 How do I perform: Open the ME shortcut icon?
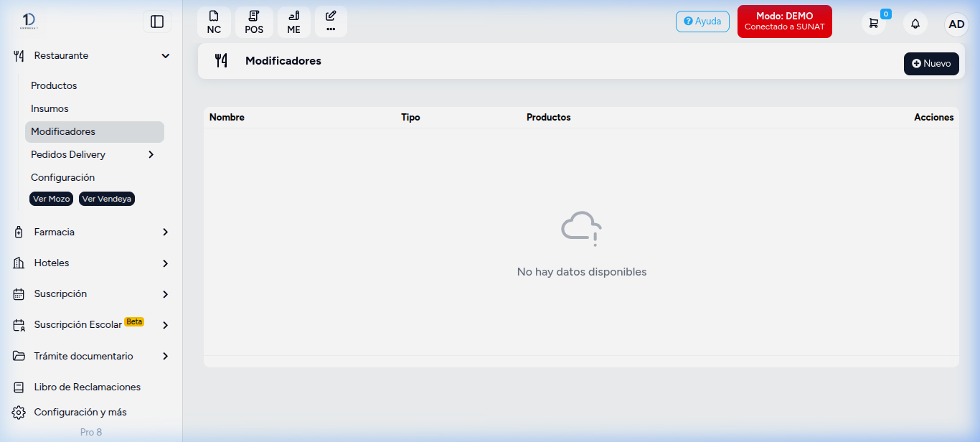[294, 22]
